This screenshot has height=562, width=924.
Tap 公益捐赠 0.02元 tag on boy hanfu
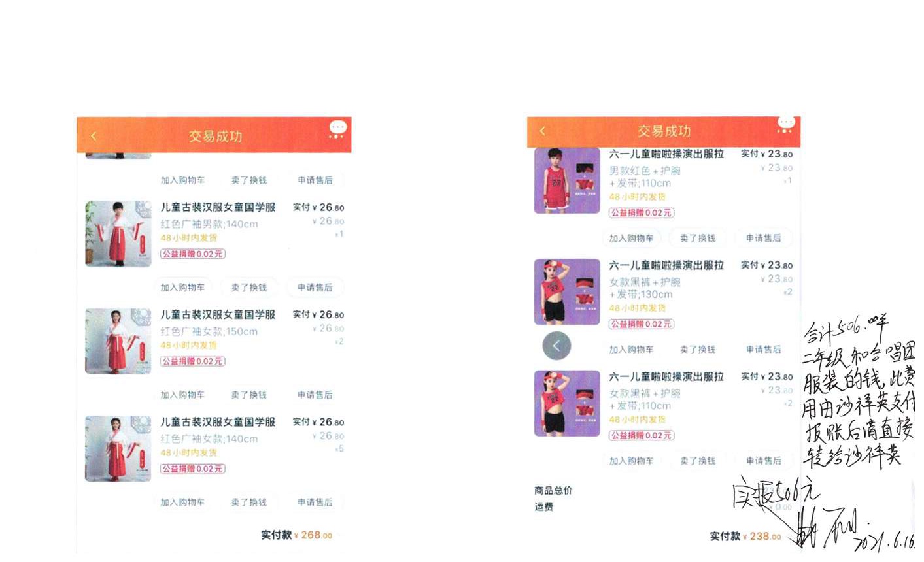point(192,254)
